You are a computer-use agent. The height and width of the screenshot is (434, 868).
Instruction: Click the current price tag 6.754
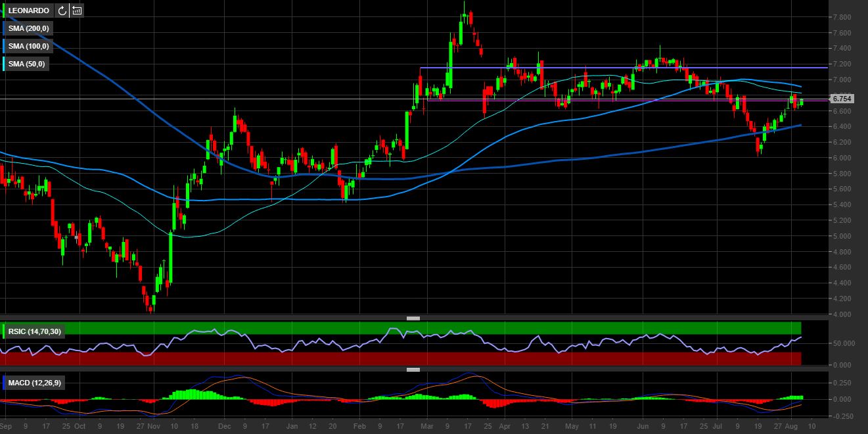[x=842, y=99]
